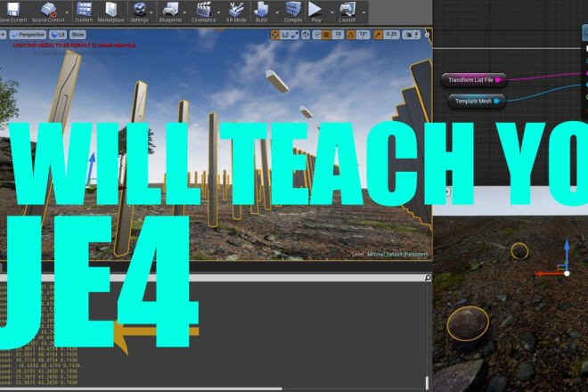Select the translate gizmo mode icon
Screen dimensions: 588x392
275,35
